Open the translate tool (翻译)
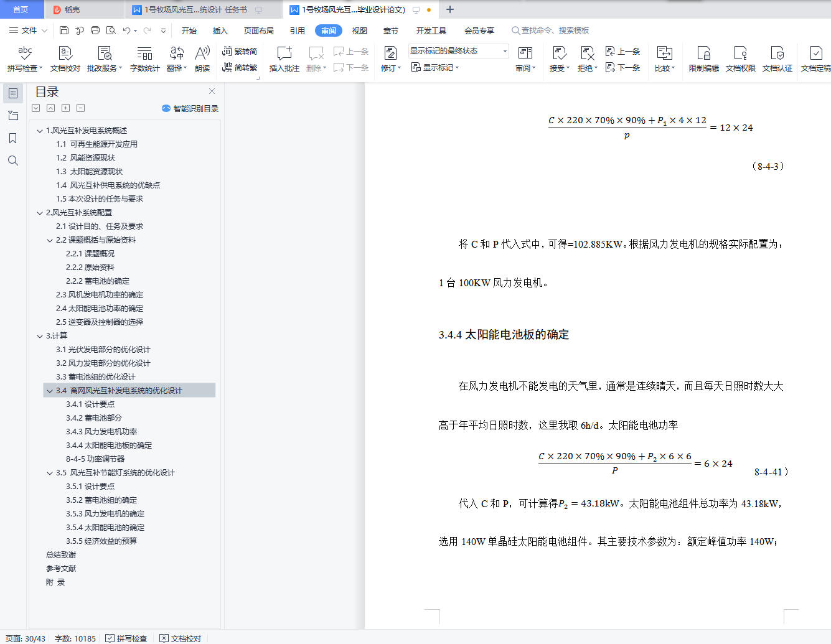Screen dimensions: 831x644 (177, 59)
